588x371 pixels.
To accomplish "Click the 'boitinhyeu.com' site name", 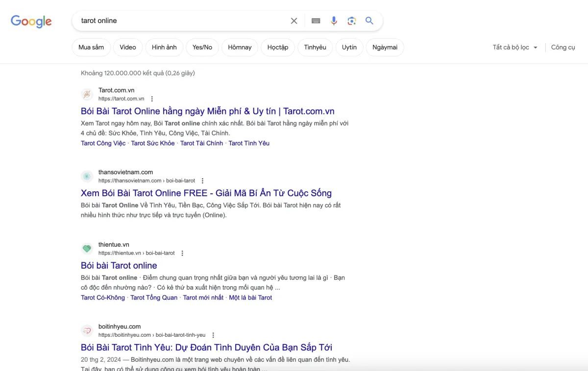I will (120, 326).
